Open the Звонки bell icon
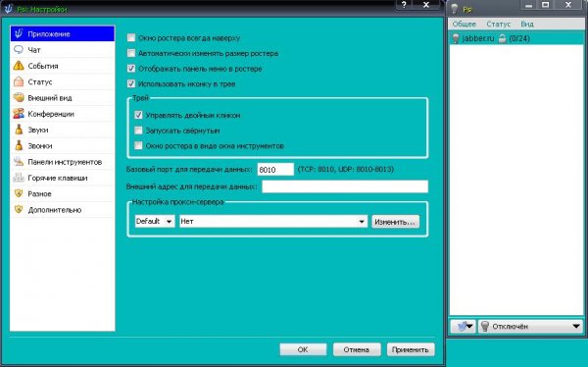 [x=19, y=145]
